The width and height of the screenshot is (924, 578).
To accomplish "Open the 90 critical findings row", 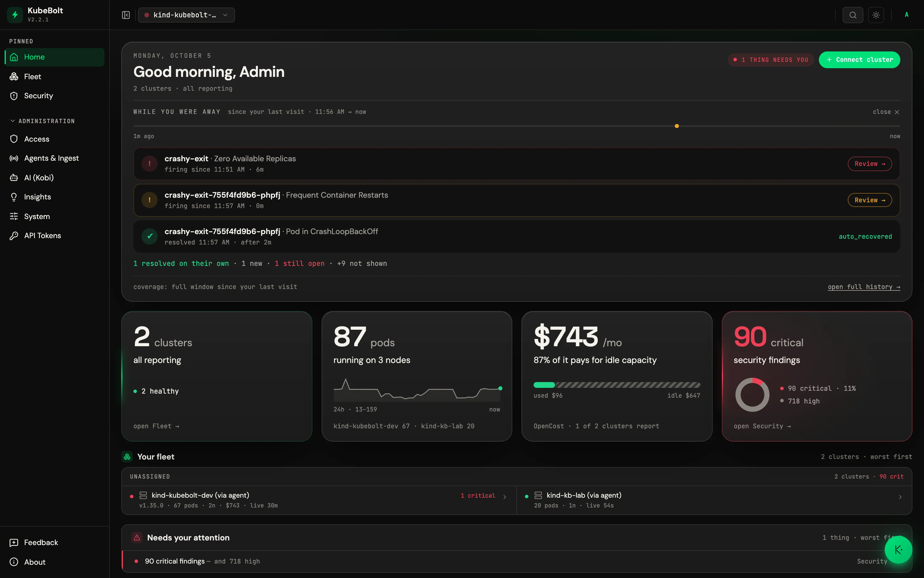I will click(516, 561).
